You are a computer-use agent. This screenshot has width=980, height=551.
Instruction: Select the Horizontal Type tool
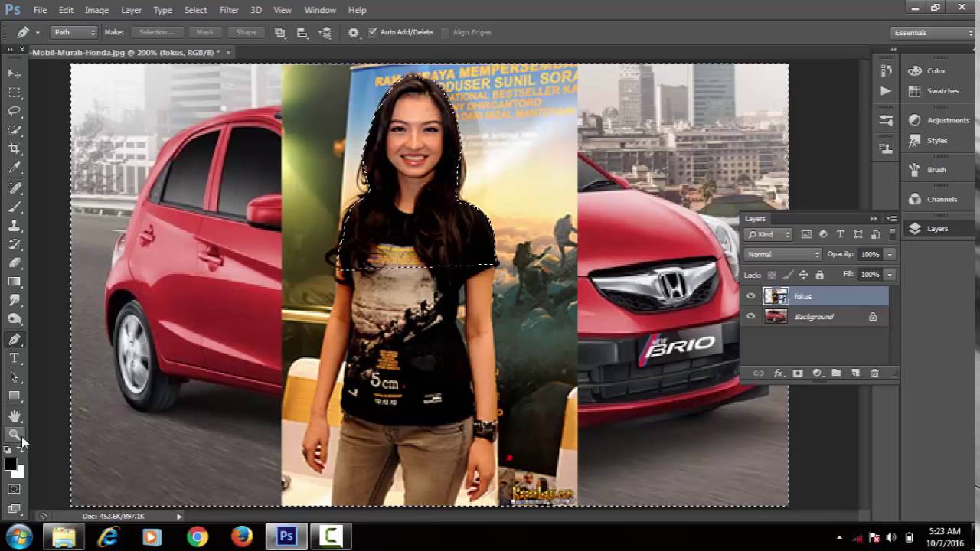coord(15,358)
